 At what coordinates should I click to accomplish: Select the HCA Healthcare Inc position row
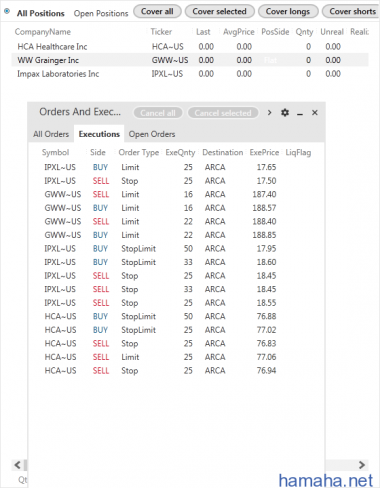click(x=190, y=47)
